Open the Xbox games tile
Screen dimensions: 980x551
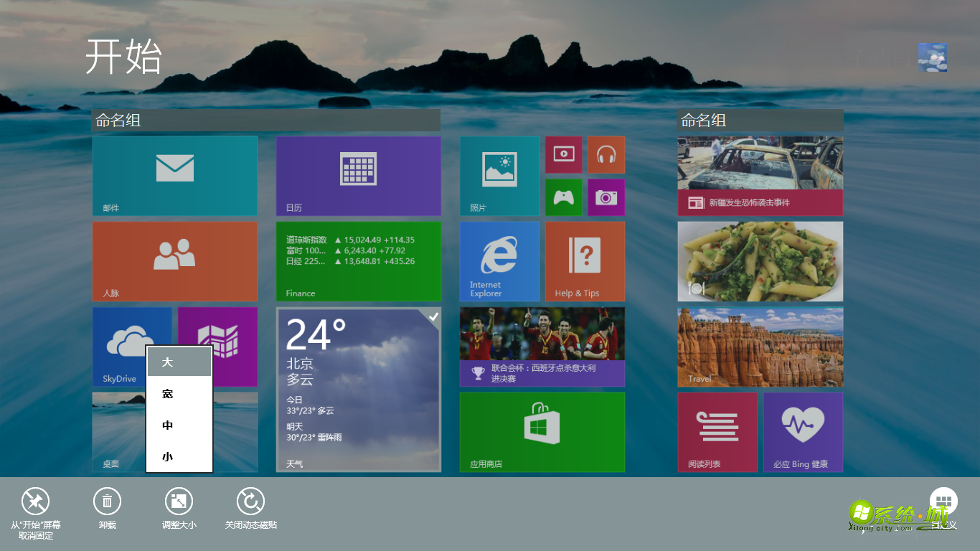click(x=563, y=197)
